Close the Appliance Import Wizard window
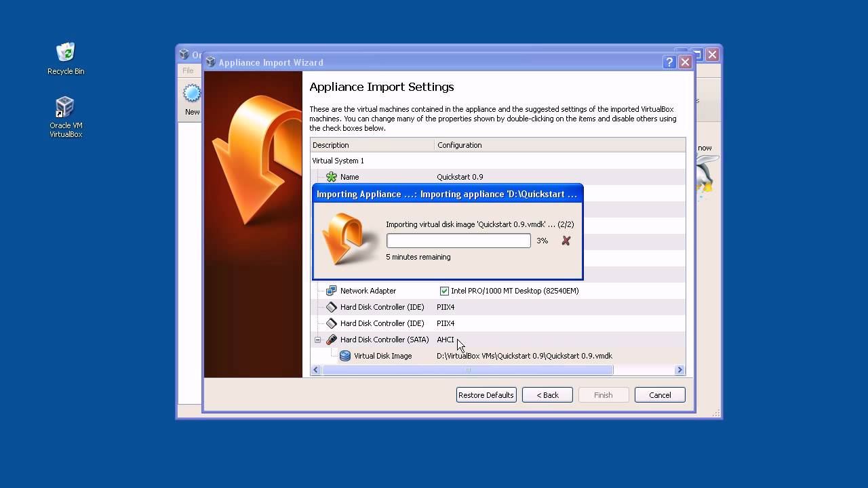Viewport: 868px width, 488px height. (x=685, y=62)
